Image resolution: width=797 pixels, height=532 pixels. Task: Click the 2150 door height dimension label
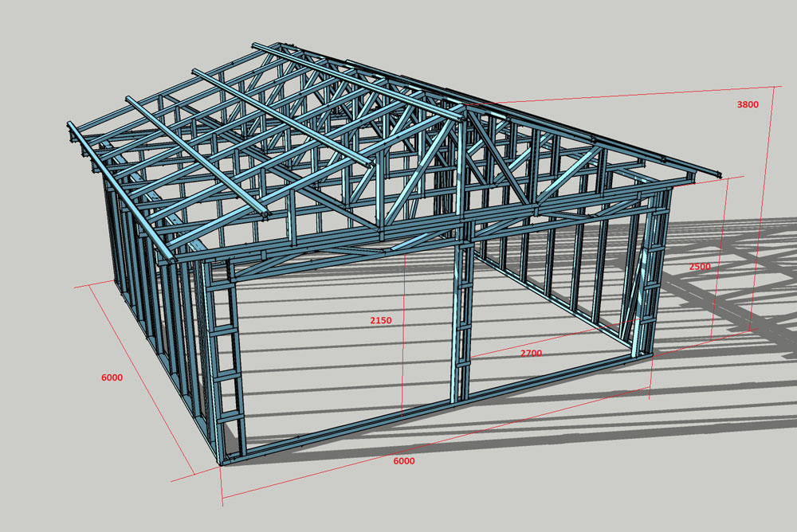pyautogui.click(x=380, y=320)
